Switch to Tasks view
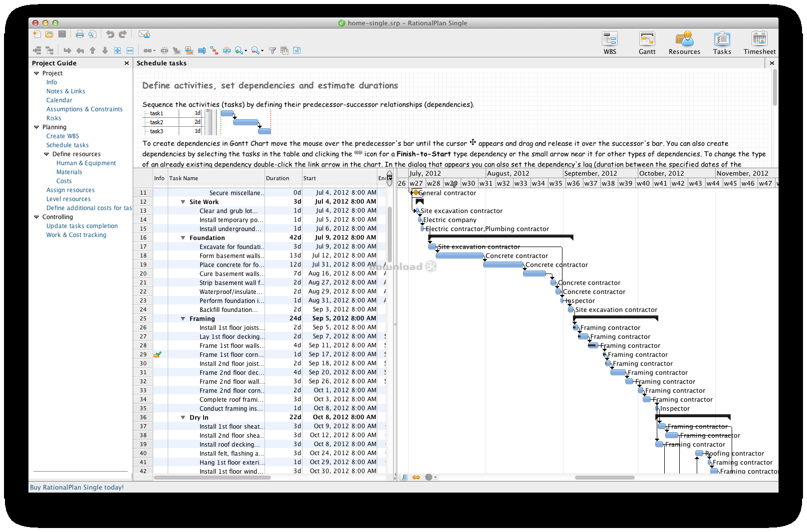The height and width of the screenshot is (532, 807). pyautogui.click(x=722, y=43)
